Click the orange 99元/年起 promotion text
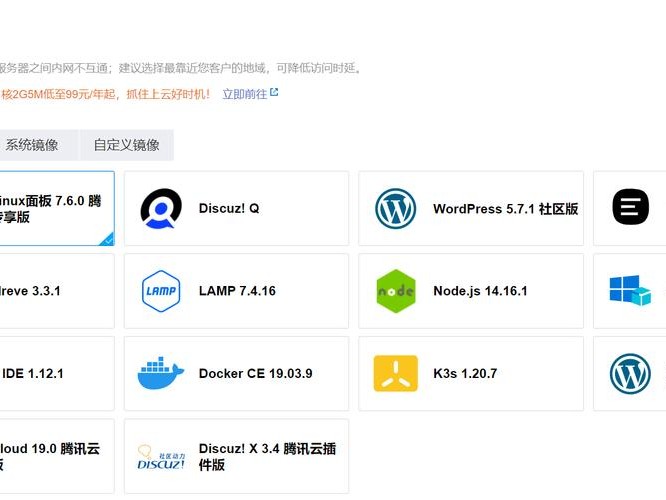 105,94
